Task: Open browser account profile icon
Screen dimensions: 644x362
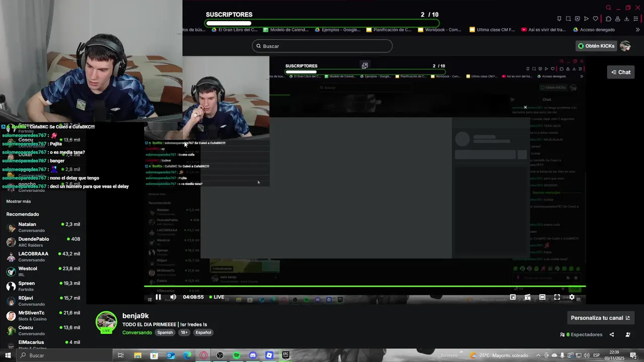Action: coord(617,19)
